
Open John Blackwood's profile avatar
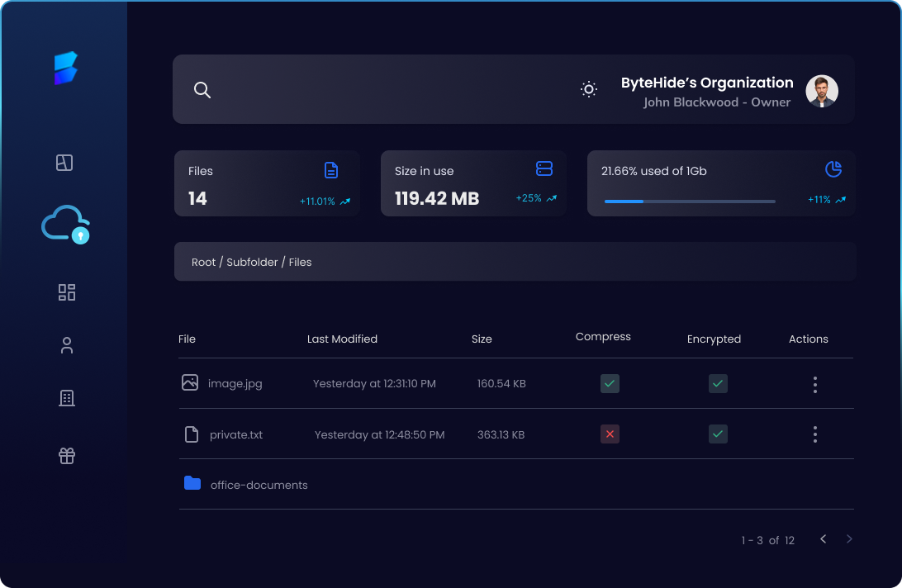point(821,92)
